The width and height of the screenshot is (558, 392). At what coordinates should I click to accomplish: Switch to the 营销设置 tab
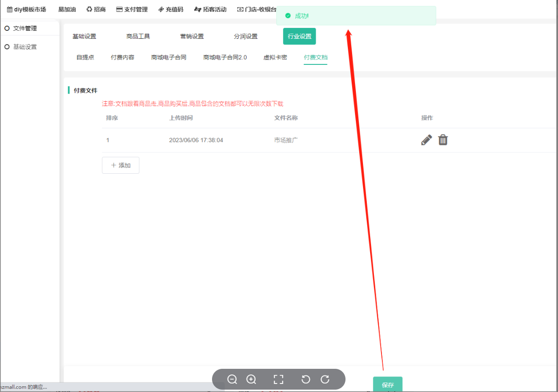pyautogui.click(x=192, y=36)
